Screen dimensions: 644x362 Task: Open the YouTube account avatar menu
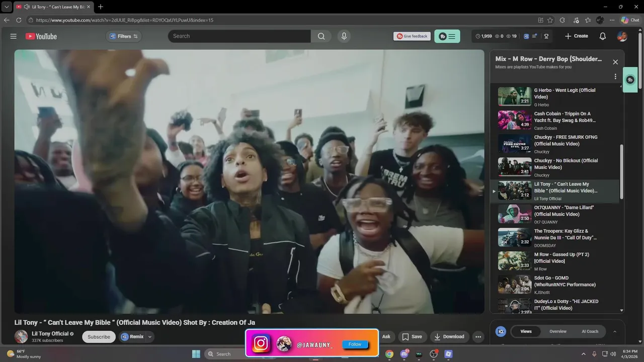[622, 36]
